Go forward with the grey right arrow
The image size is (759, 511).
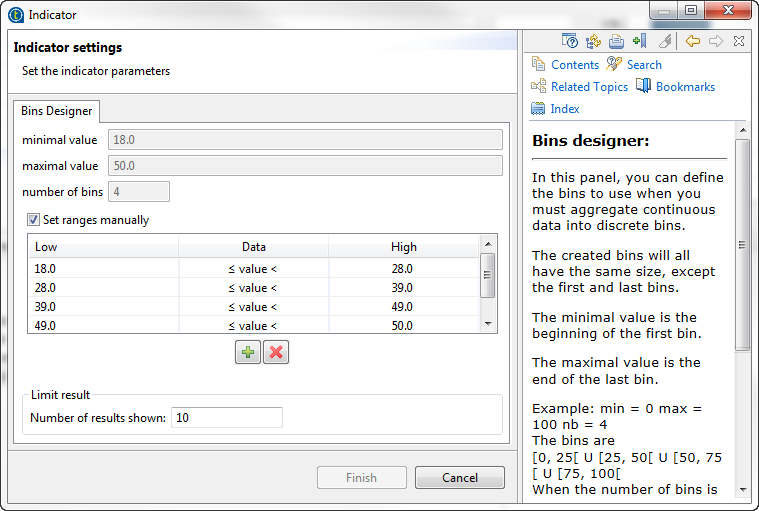pyautogui.click(x=716, y=41)
